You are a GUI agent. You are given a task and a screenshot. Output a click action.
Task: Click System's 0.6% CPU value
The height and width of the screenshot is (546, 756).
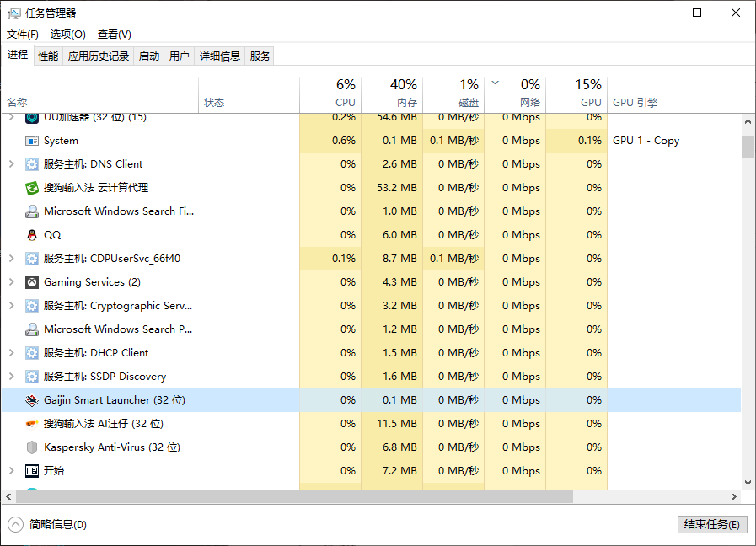(x=344, y=141)
